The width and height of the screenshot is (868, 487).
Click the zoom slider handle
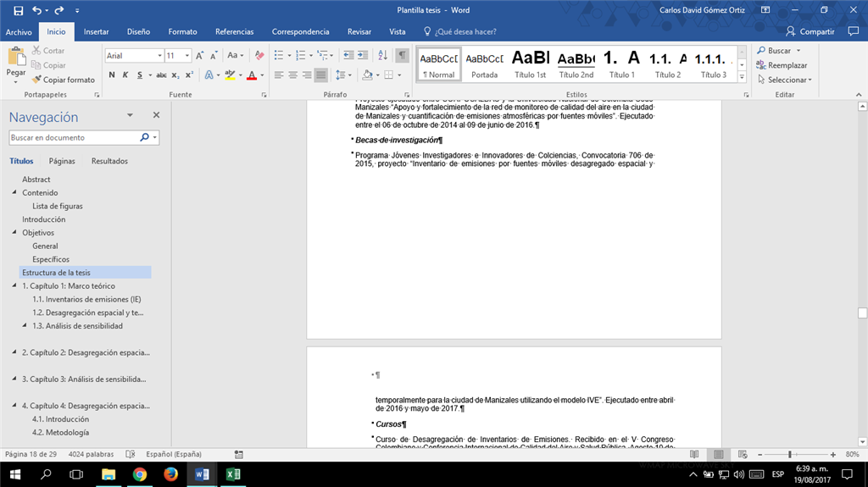[790, 454]
